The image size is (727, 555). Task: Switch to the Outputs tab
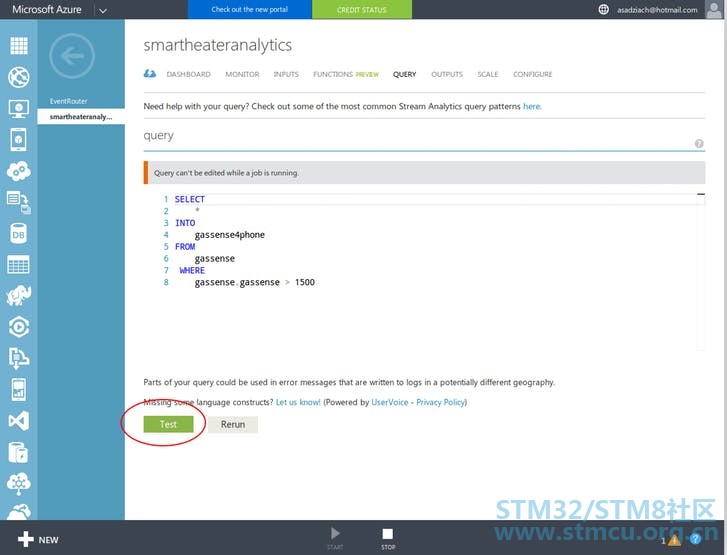[446, 74]
